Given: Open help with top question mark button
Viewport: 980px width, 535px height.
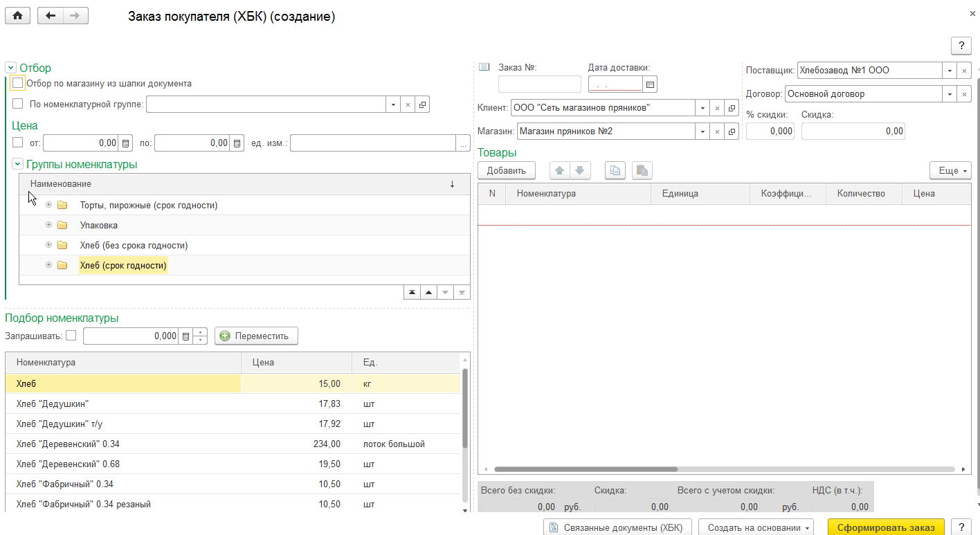Looking at the screenshot, I should (x=961, y=46).
